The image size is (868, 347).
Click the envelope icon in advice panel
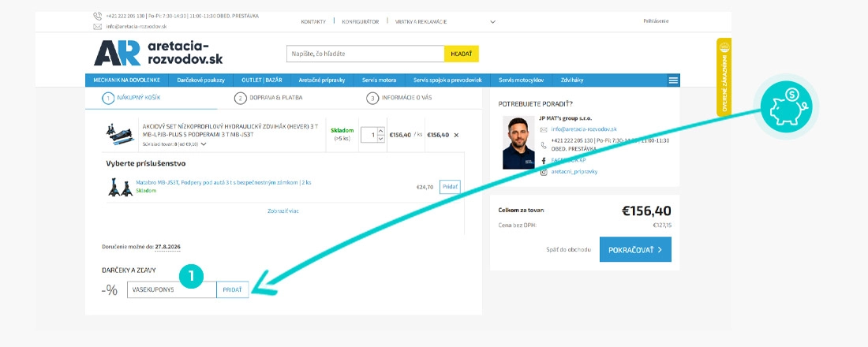coord(544,129)
